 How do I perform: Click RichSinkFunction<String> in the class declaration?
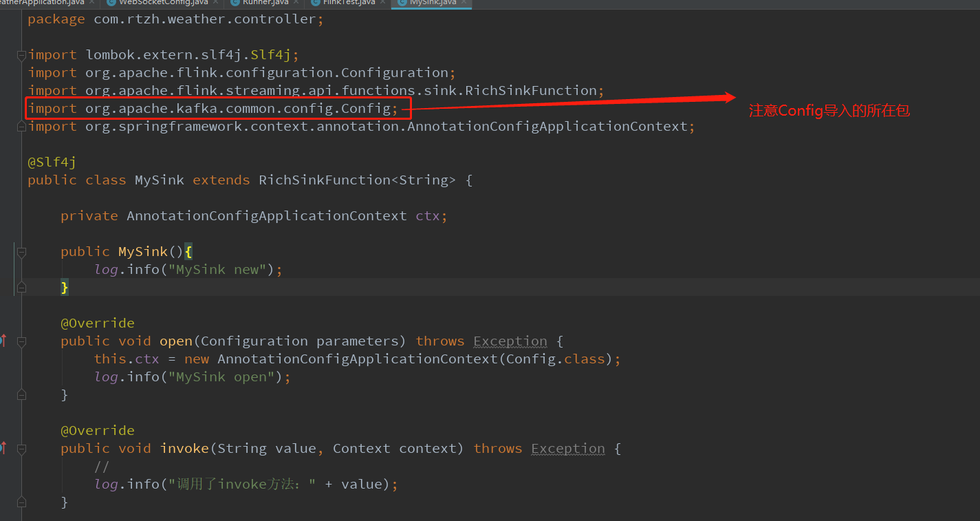[357, 180]
